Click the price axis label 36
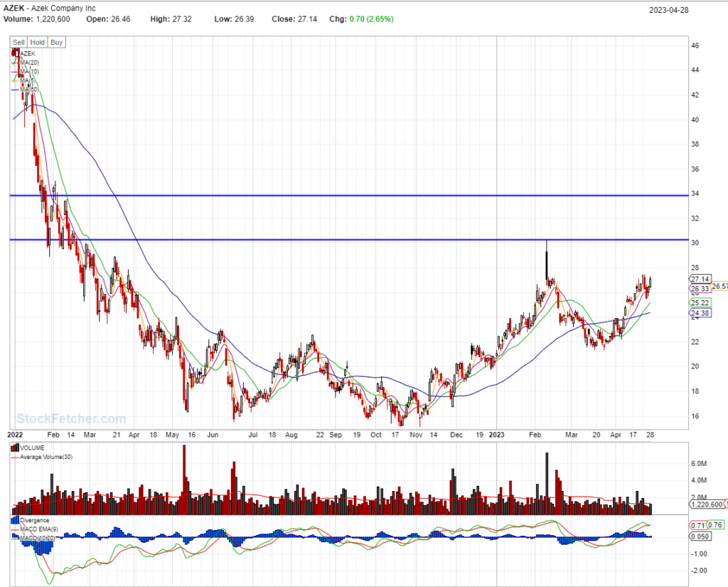 pyautogui.click(x=695, y=169)
